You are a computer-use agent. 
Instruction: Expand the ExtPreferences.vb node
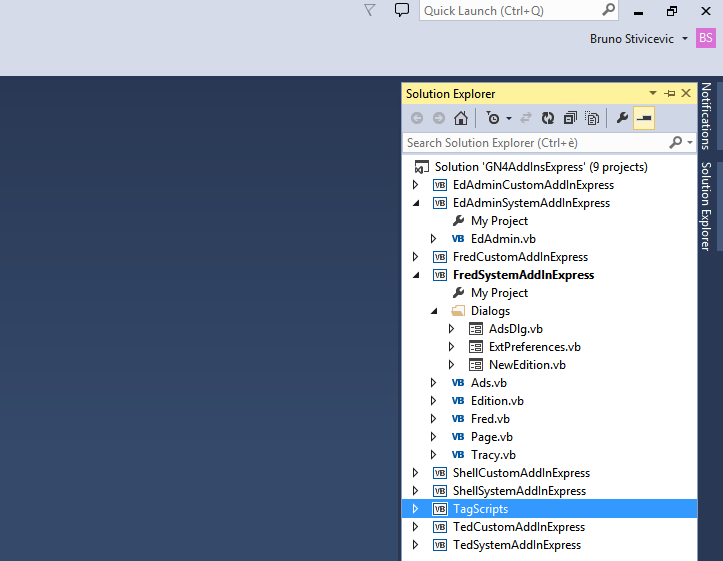point(451,347)
